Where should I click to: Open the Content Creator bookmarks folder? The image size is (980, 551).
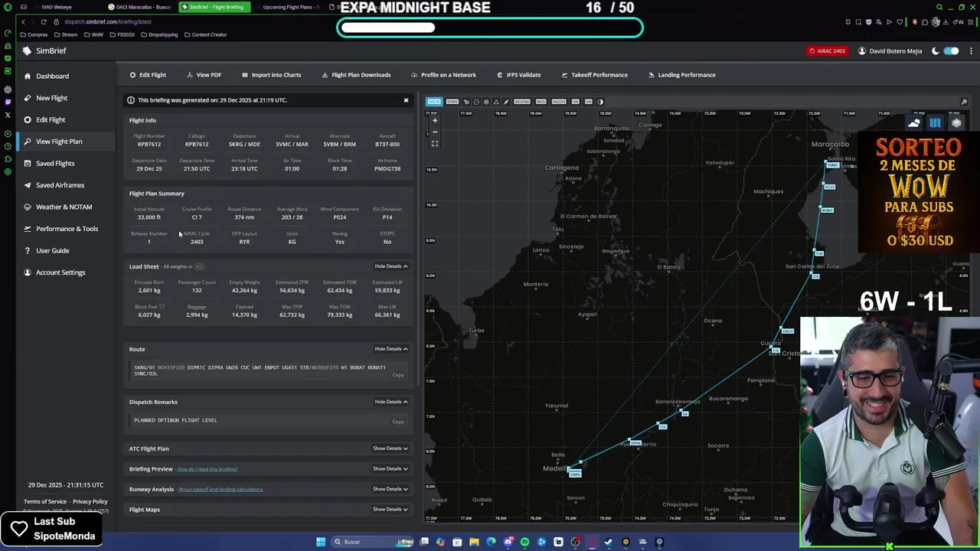pos(206,34)
